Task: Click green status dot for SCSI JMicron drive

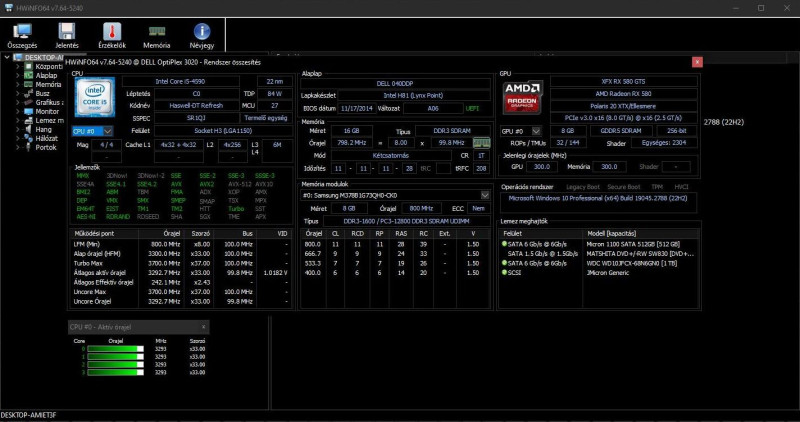Action: [x=504, y=272]
